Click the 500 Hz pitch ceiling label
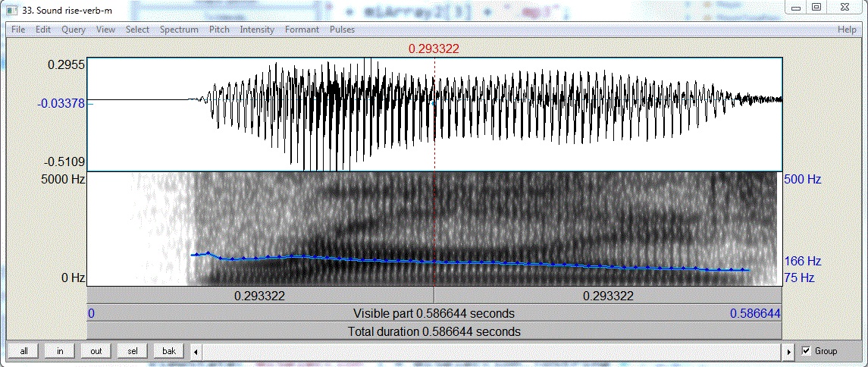The image size is (868, 367). (803, 180)
